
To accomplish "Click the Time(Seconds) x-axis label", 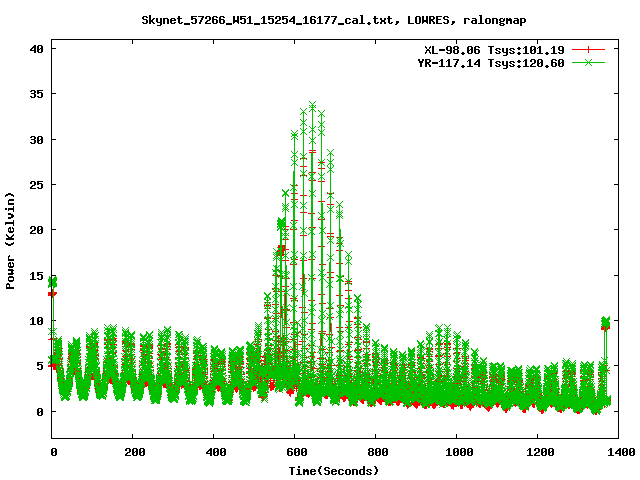I will [333, 471].
